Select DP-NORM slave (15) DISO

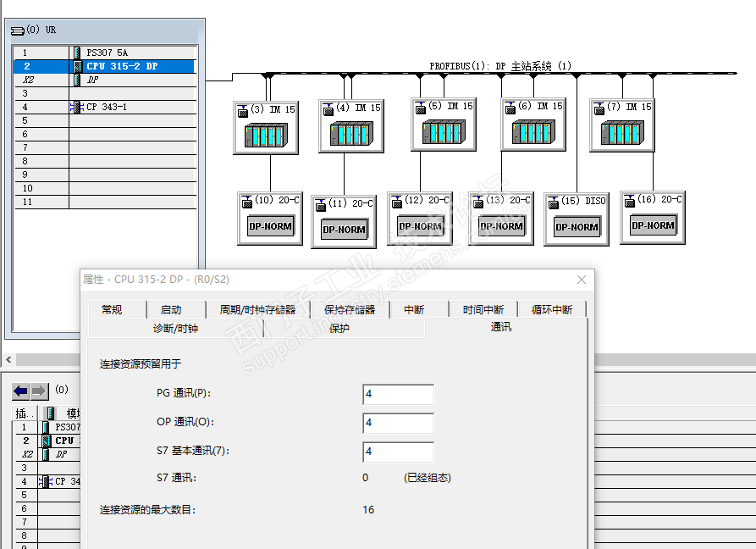577,219
